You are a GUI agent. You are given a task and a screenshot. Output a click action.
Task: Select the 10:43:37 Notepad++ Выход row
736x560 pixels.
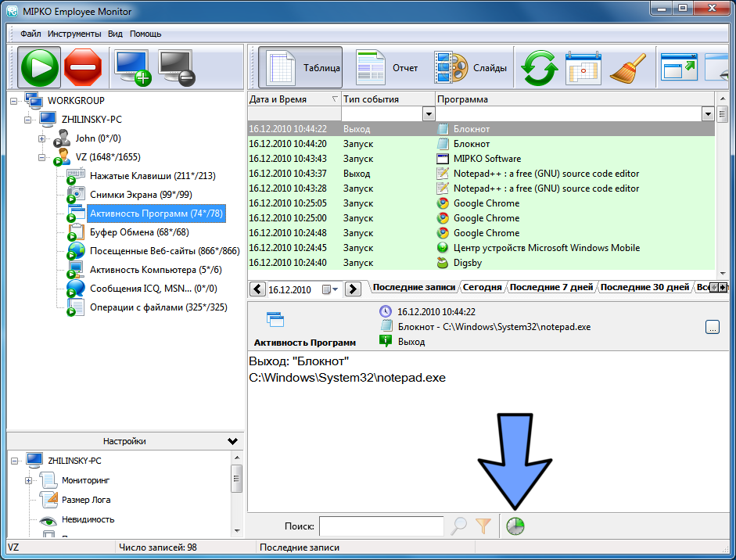[481, 174]
